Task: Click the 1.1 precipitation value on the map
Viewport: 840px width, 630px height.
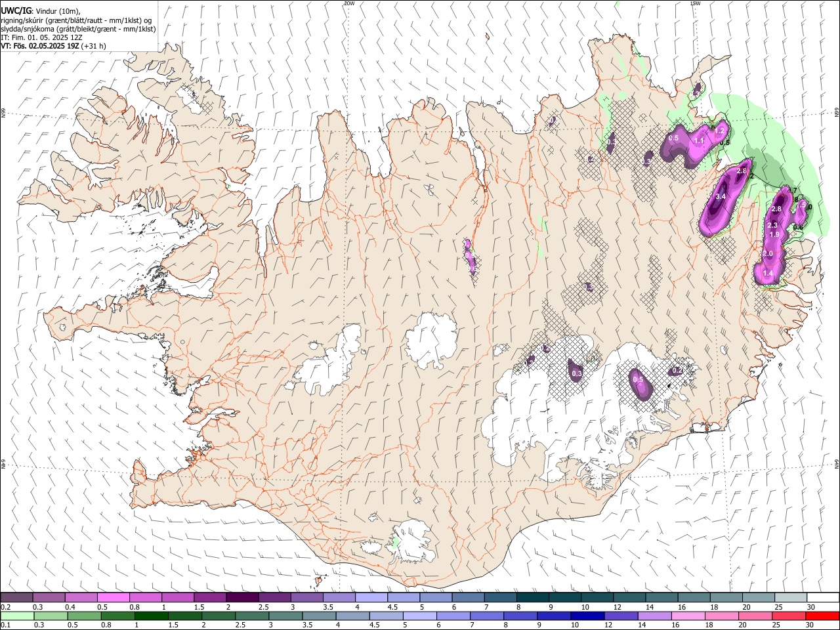Action: click(699, 140)
